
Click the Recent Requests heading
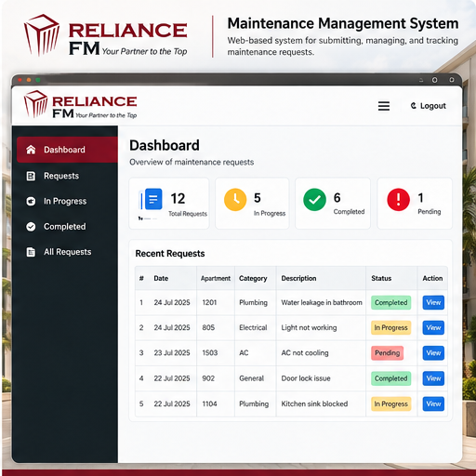(x=170, y=254)
